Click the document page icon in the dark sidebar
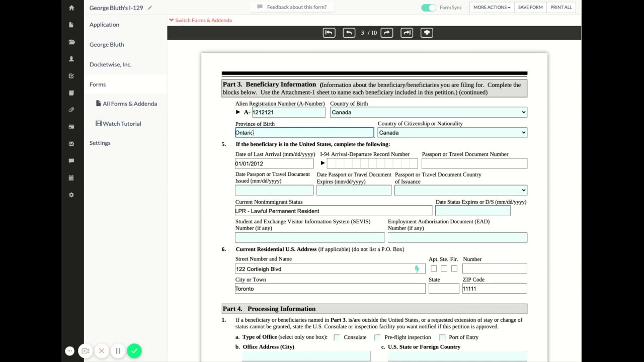The image size is (644, 362). pos(71,25)
